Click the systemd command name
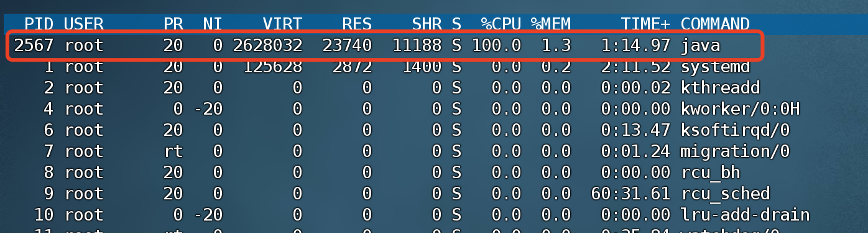The height and width of the screenshot is (233, 868). point(715,67)
